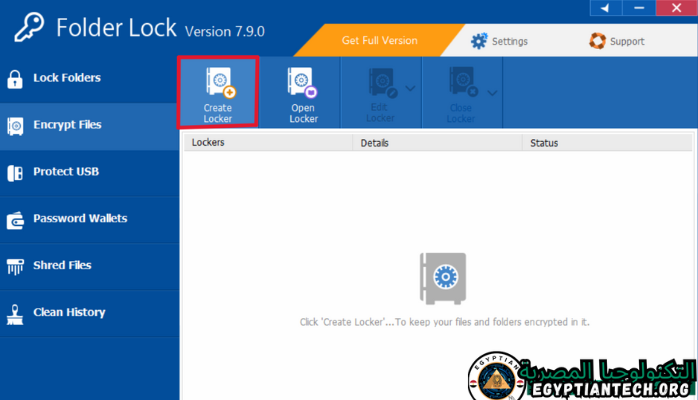The height and width of the screenshot is (400, 698).
Task: Click the Get Full Version button
Action: (x=380, y=41)
